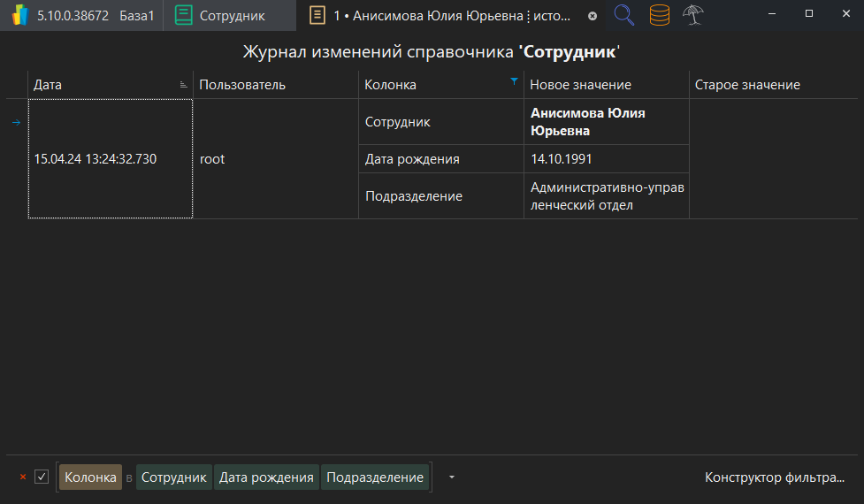Switch to the Сотрудник tab
Viewport: 864px width, 504px height.
(229, 15)
